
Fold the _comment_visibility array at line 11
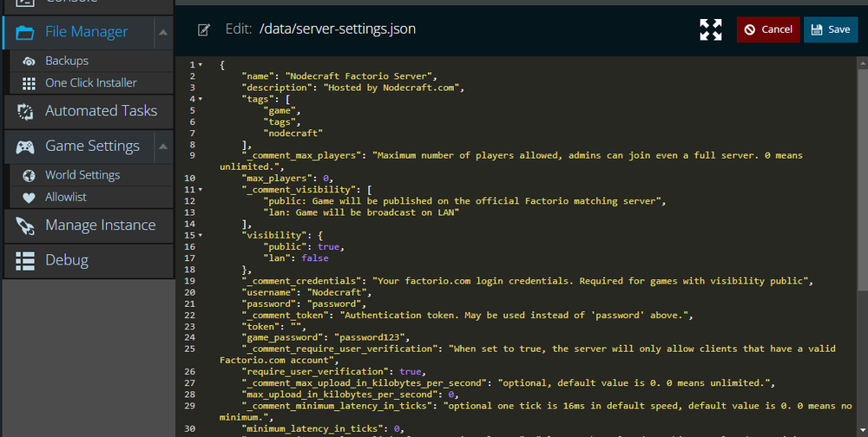coord(201,189)
